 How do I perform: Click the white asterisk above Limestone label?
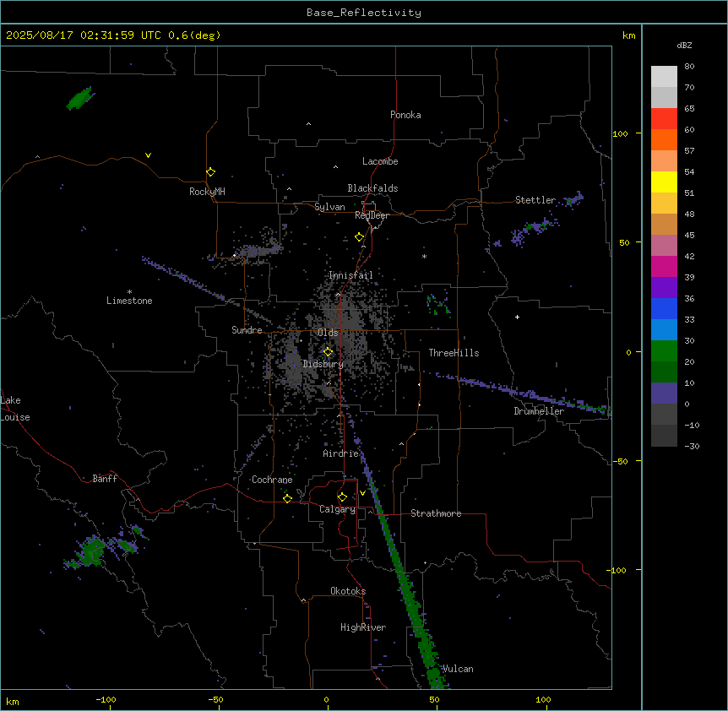pyautogui.click(x=129, y=292)
